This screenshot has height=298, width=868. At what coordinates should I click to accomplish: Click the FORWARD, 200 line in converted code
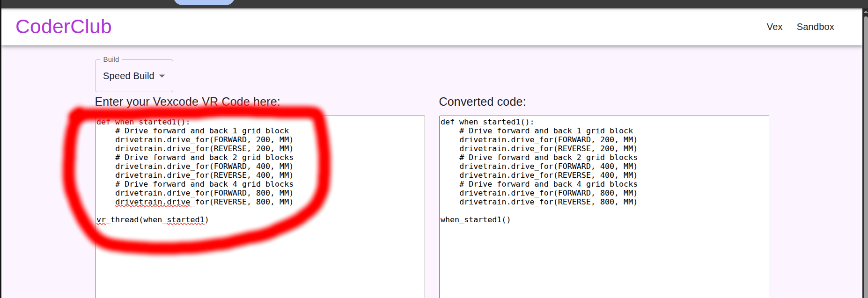pyautogui.click(x=548, y=140)
